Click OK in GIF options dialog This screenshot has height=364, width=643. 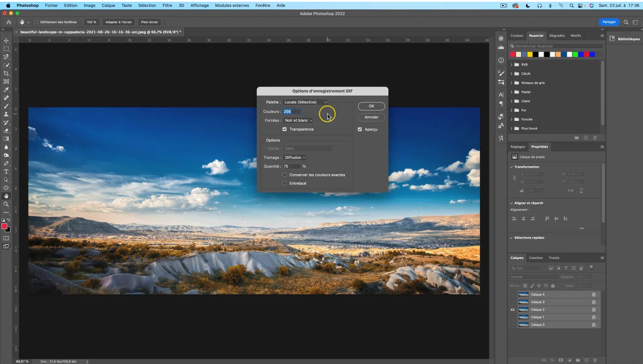pyautogui.click(x=371, y=106)
